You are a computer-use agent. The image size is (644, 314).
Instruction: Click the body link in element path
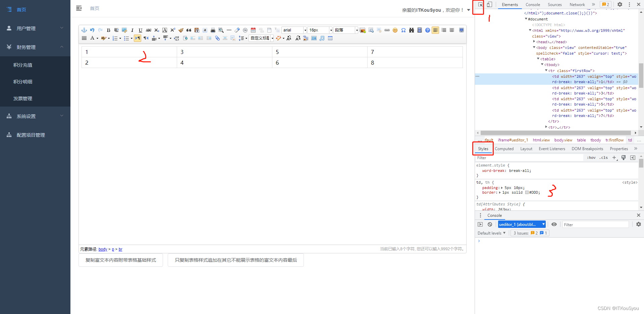(x=103, y=249)
